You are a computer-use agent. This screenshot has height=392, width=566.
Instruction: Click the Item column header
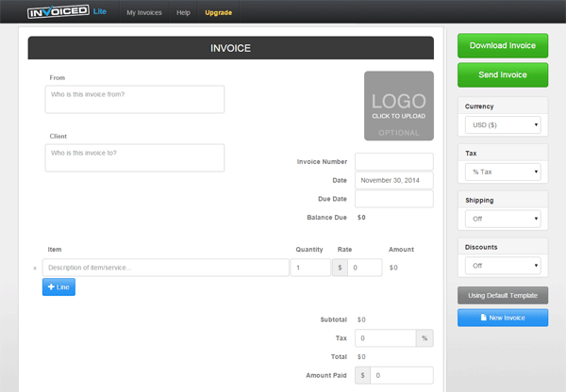pos(55,250)
